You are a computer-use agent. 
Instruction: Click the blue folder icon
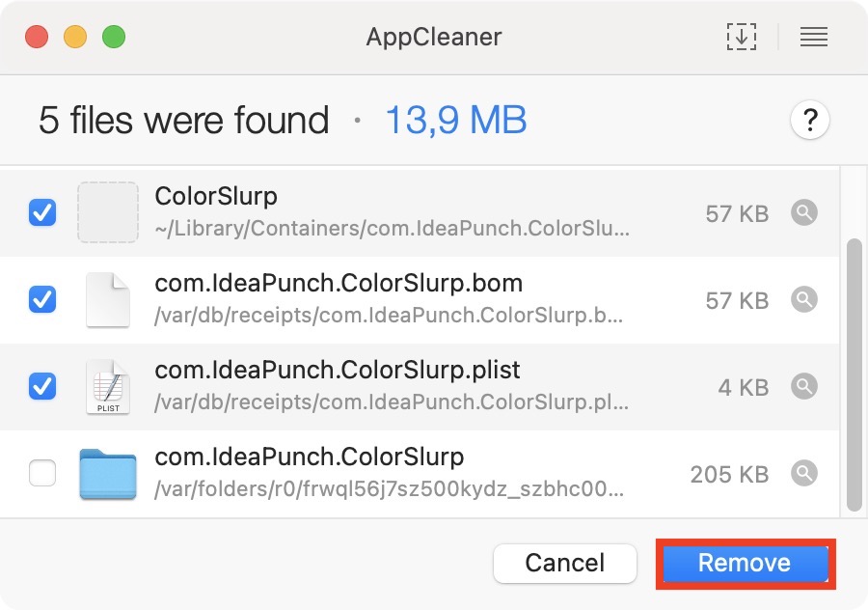pyautogui.click(x=107, y=474)
